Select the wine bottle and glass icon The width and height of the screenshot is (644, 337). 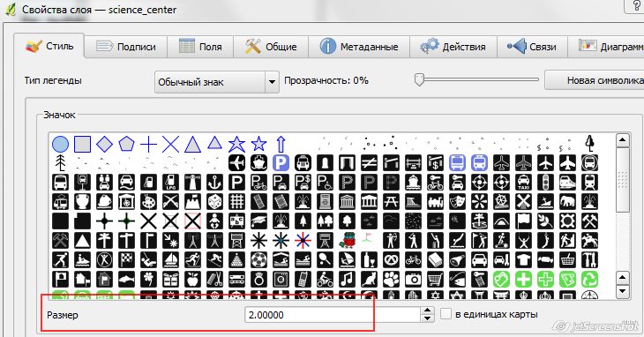coord(370,260)
